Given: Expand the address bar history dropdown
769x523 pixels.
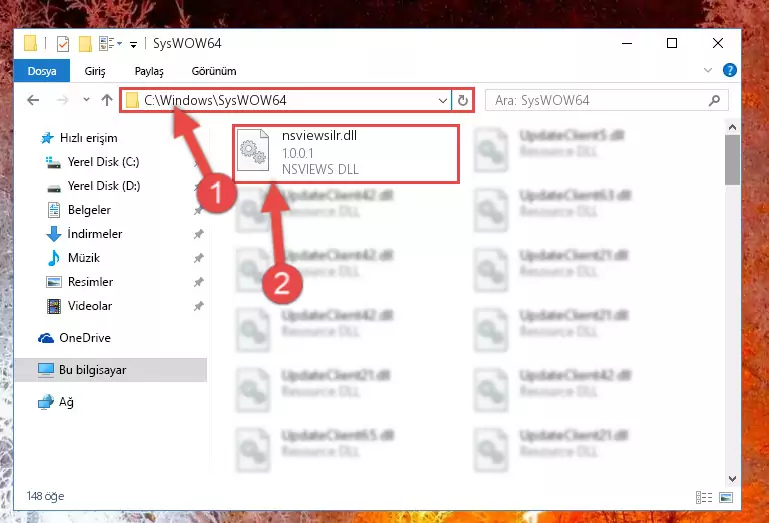Looking at the screenshot, I should pyautogui.click(x=442, y=101).
